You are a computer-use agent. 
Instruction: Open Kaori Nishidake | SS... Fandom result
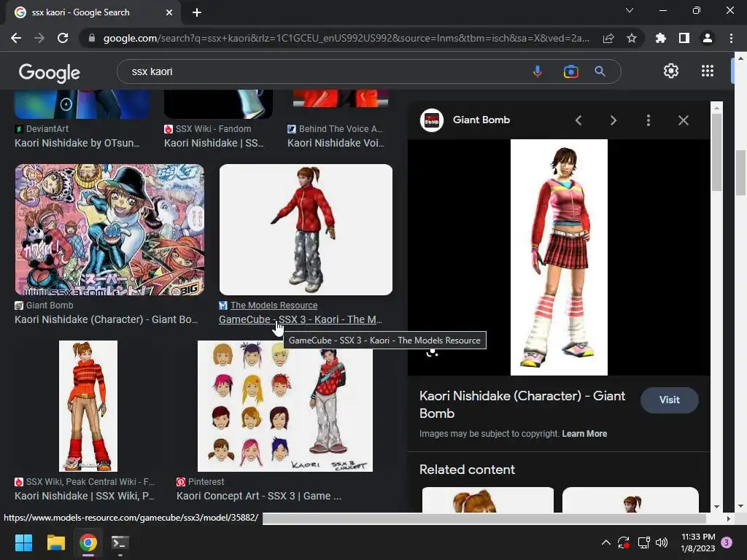214,143
